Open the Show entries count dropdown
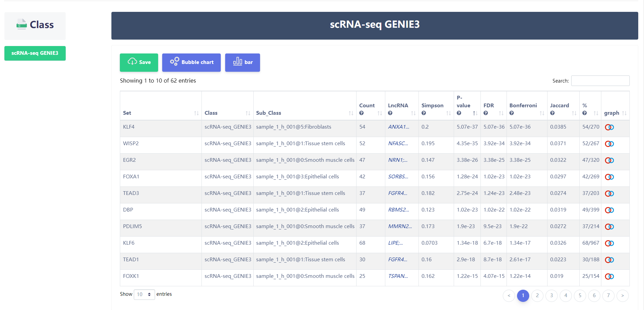Screen dimensions: 644x310 click(144, 294)
